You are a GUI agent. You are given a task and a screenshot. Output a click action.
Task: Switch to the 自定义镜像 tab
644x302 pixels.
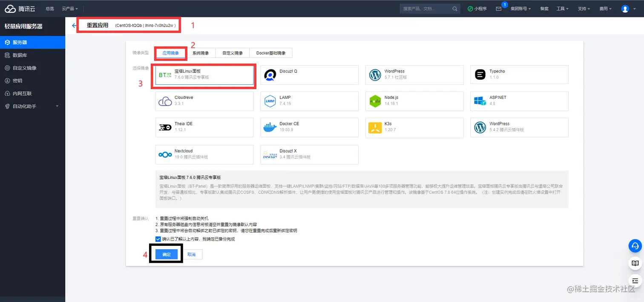[x=233, y=53]
